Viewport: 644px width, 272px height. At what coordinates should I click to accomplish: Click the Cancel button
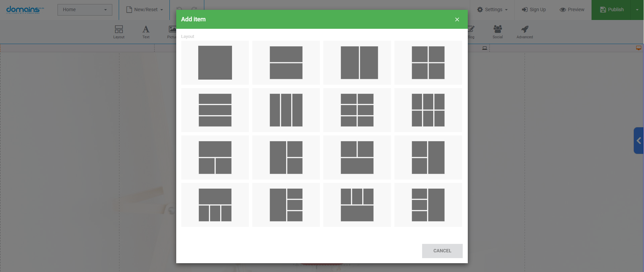pyautogui.click(x=442, y=251)
